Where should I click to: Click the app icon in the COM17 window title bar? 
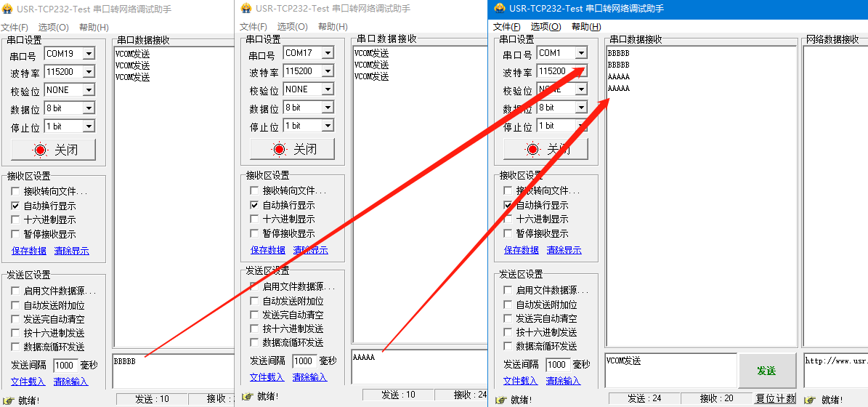pos(246,8)
